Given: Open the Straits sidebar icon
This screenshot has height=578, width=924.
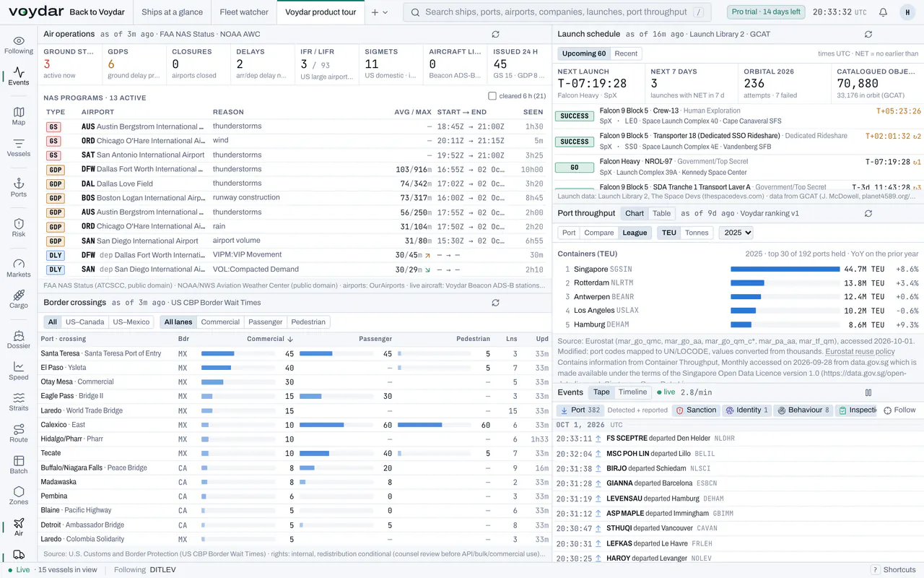Looking at the screenshot, I should point(19,402).
